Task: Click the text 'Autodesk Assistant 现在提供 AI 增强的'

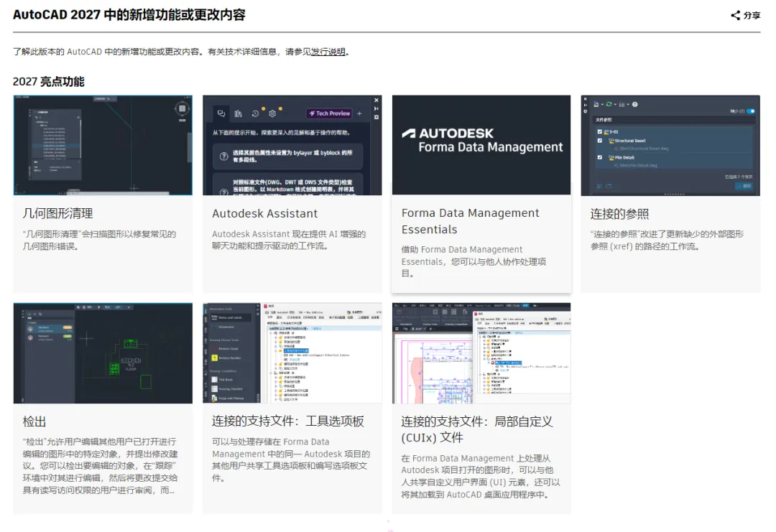Action: 289,234
